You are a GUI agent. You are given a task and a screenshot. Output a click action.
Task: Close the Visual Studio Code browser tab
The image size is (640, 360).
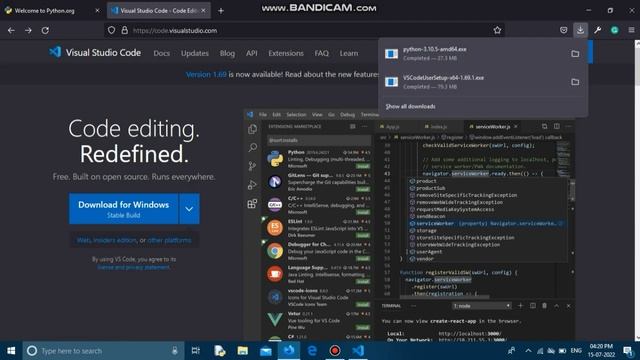click(203, 11)
